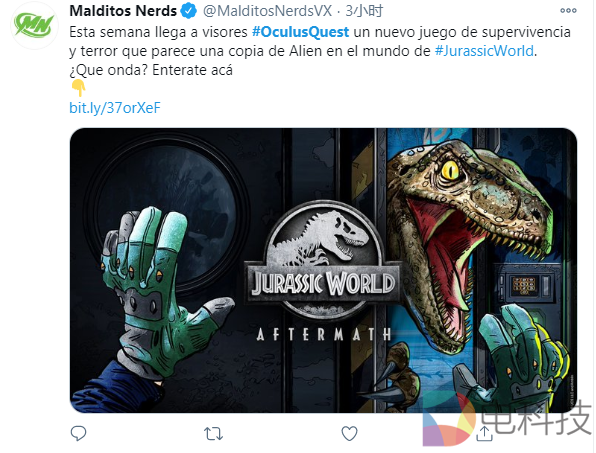Click the raptor's yellow eye in artwork
The width and height of the screenshot is (596, 453).
[451, 170]
